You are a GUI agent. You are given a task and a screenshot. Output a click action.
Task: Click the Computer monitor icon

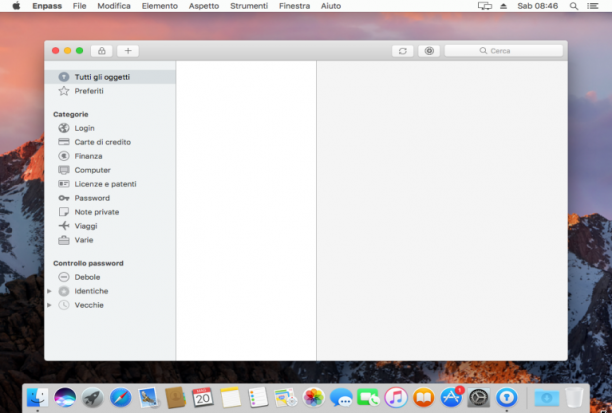pos(64,170)
